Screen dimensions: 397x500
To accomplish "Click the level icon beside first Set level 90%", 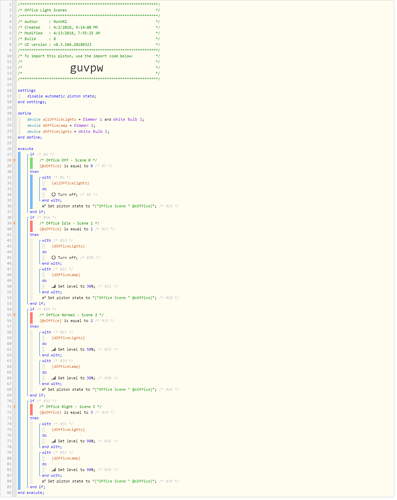I will 54,442.
